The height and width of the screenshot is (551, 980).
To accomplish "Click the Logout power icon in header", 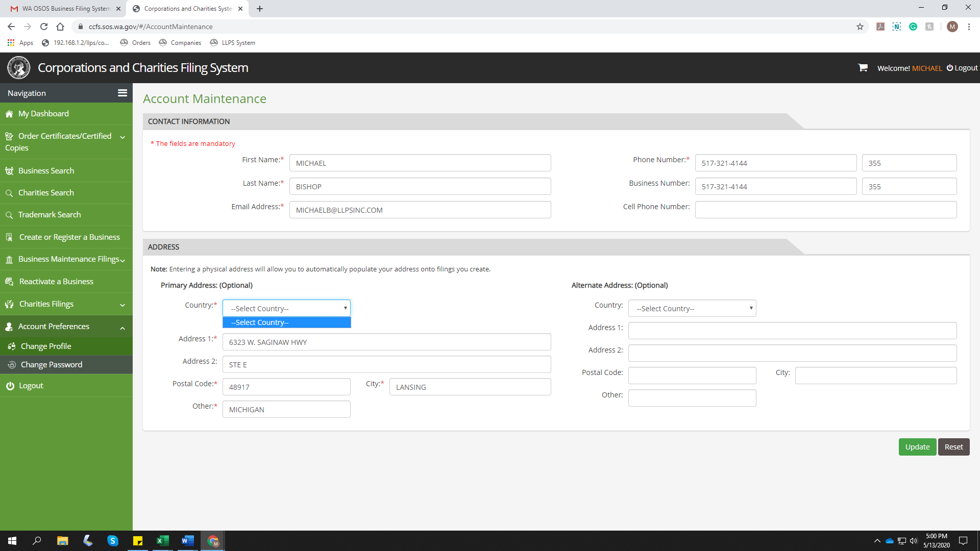I will (950, 68).
